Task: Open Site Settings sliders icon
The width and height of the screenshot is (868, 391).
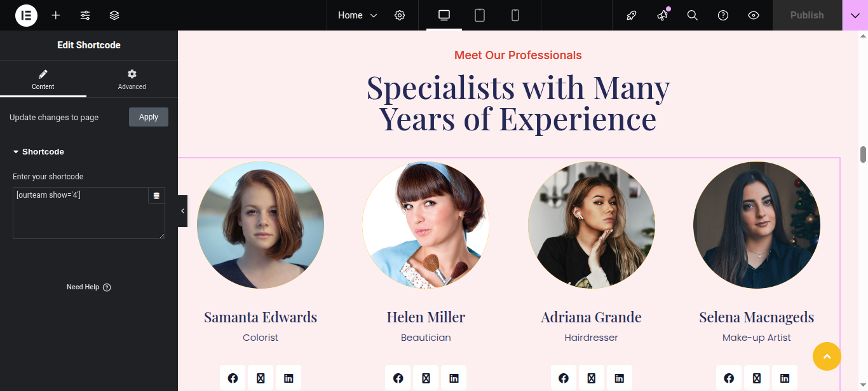Action: coord(85,15)
